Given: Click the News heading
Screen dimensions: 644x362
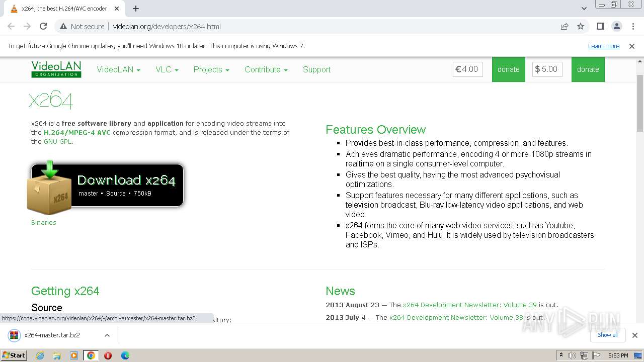Looking at the screenshot, I should 340,291.
